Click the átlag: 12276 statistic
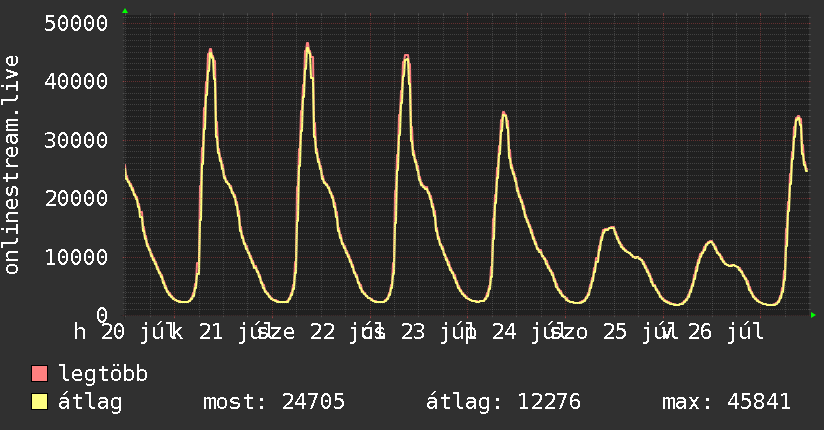The width and height of the screenshot is (824, 430). [503, 402]
